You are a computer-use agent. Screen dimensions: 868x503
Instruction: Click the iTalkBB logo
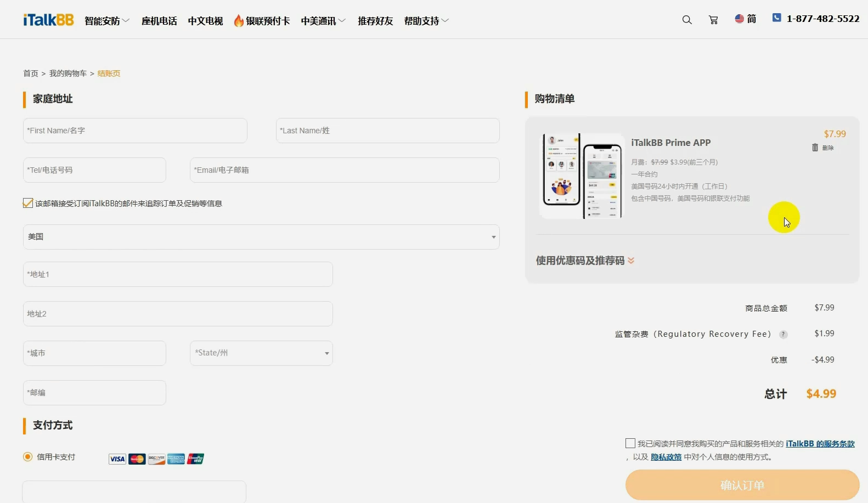point(48,20)
